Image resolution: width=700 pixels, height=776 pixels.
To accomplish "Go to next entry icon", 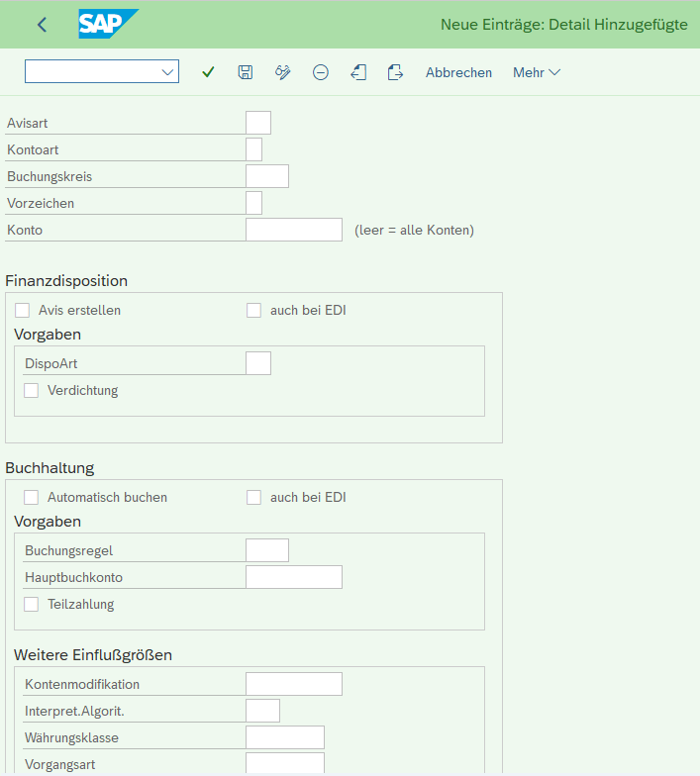I will pos(395,72).
